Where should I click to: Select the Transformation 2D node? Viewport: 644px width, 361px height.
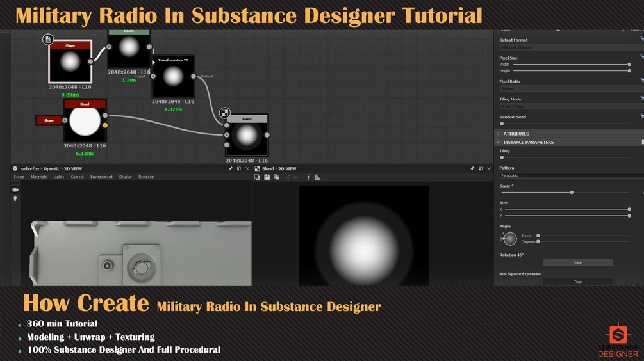coord(173,77)
